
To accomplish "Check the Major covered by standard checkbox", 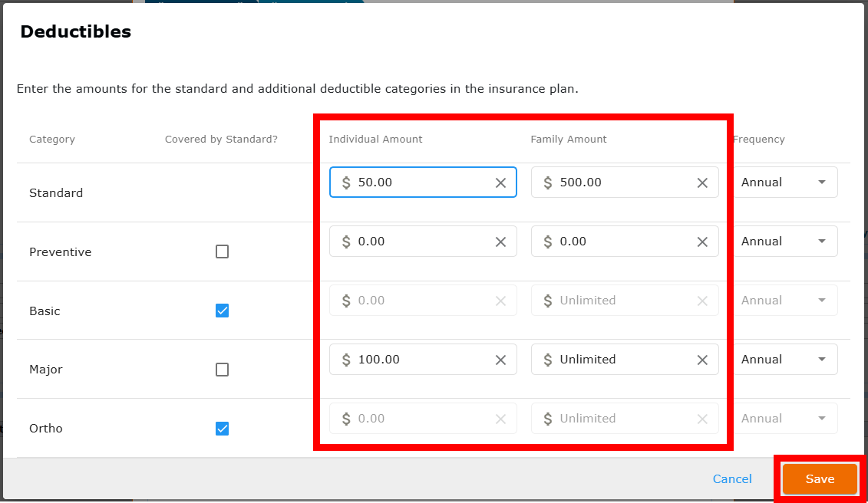I will (x=222, y=369).
